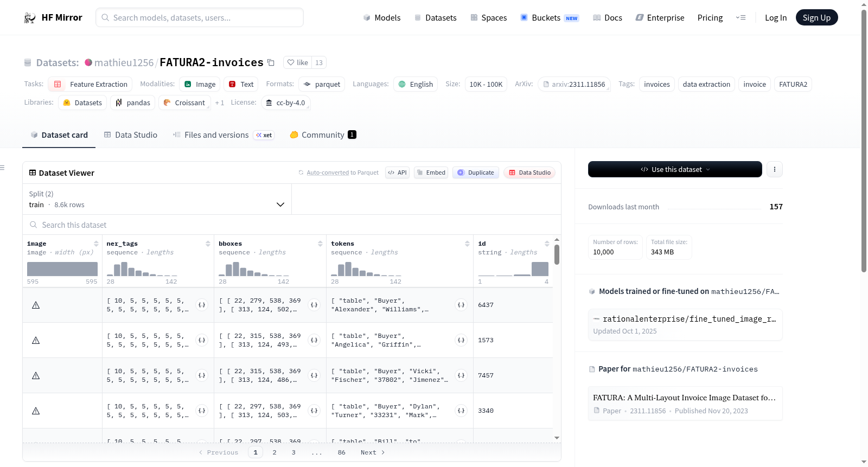Expand the ner_tags cell in row 3340

pyautogui.click(x=202, y=411)
